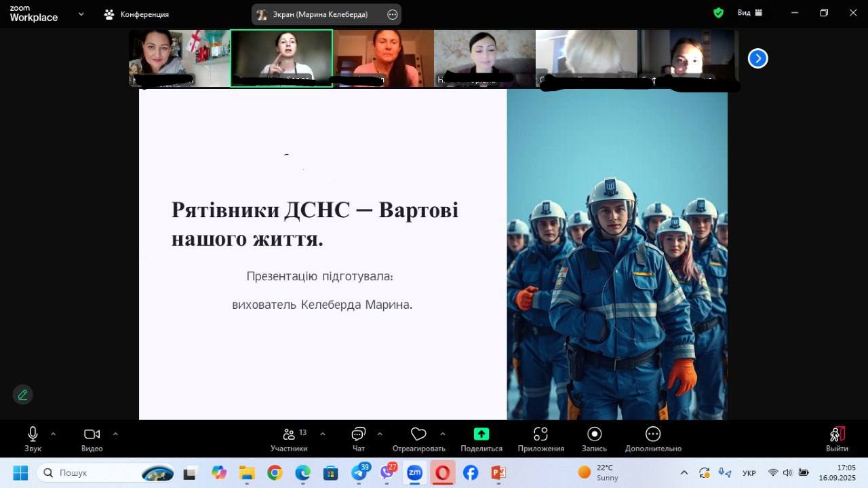Open Telegram from the Windows taskbar
Image resolution: width=868 pixels, height=488 pixels.
pos(359,473)
